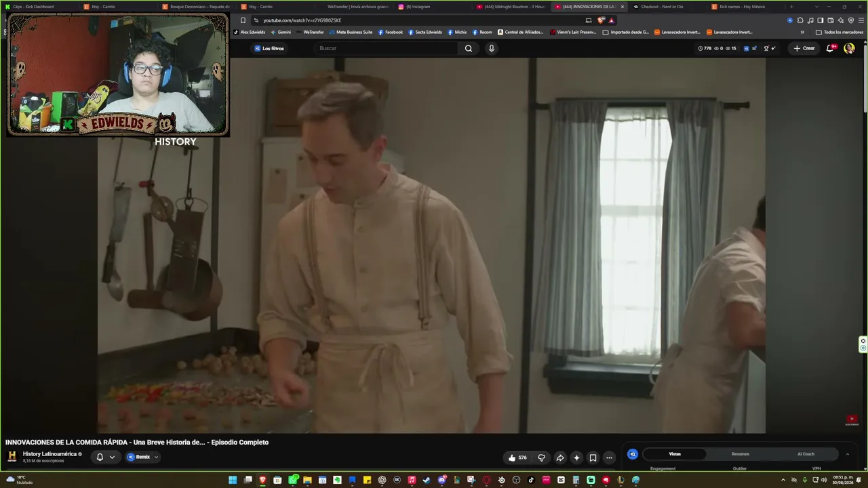This screenshot has width=868, height=488.
Task: Save the video with the bookmark icon
Action: coord(593,457)
